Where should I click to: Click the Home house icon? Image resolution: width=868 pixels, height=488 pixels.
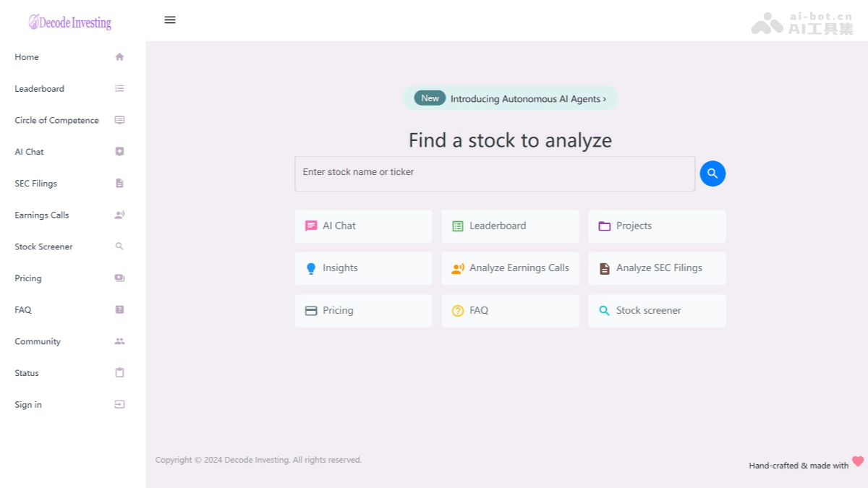click(119, 56)
